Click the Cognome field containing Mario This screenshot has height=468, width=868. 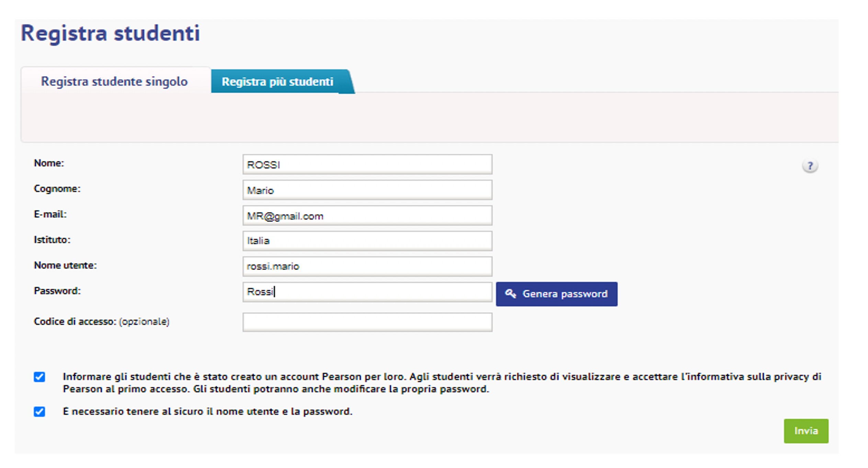[367, 190]
